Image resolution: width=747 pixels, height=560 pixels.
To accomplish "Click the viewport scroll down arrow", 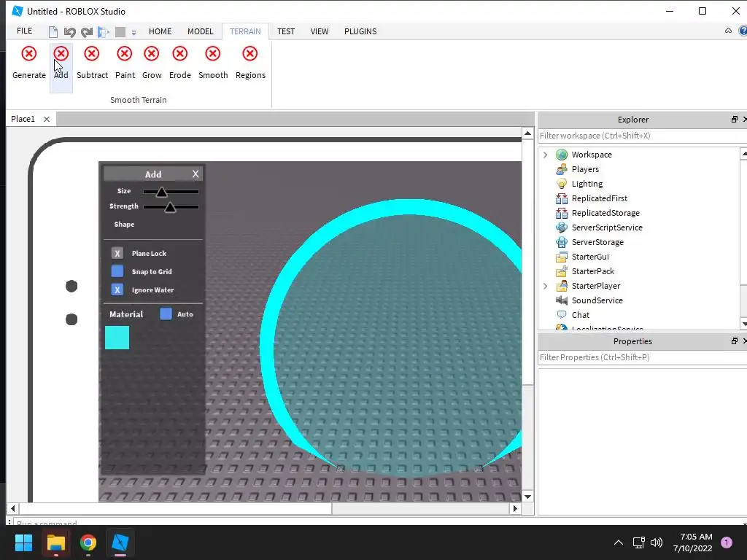I will pyautogui.click(x=527, y=497).
